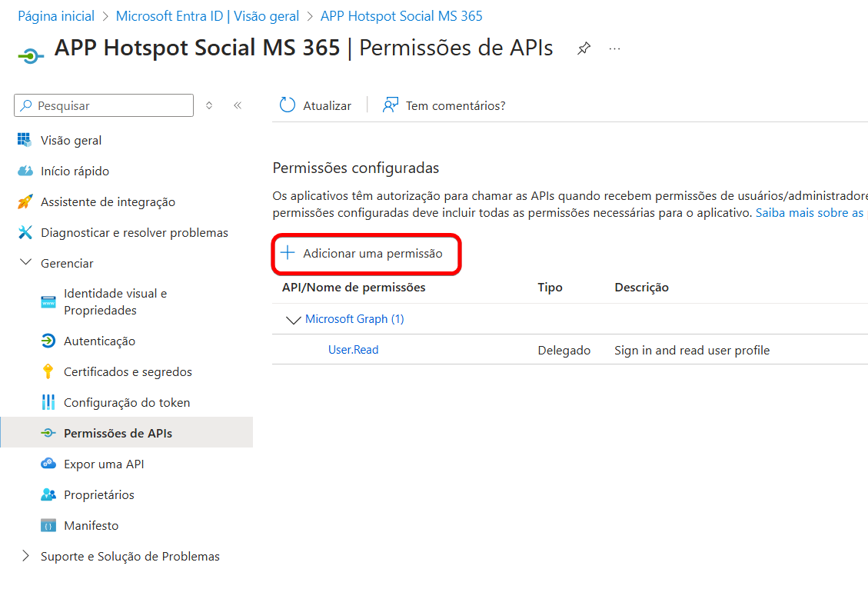Collapse the sidebar with double chevron icon

point(238,105)
